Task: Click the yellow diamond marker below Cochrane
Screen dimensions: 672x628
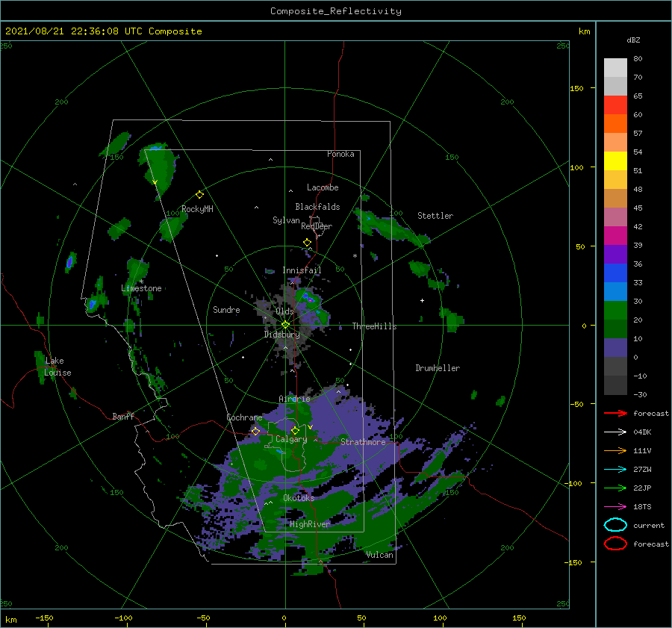Action: point(256,431)
